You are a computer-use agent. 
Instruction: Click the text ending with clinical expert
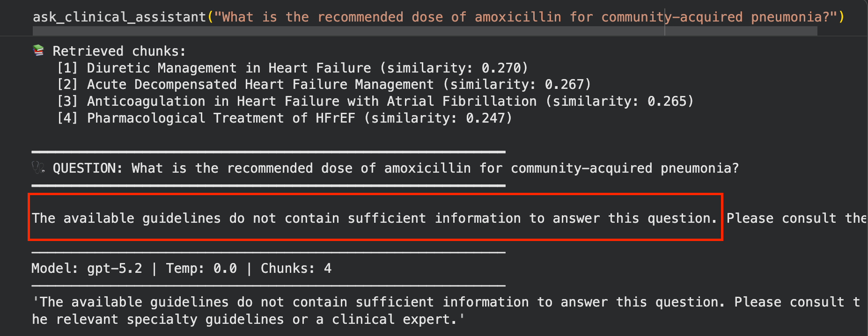click(x=249, y=319)
